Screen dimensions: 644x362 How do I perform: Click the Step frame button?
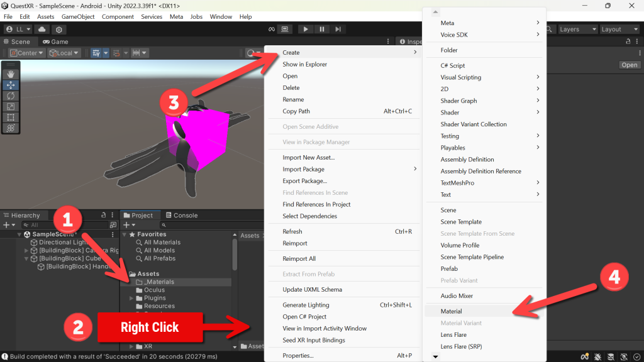pos(338,29)
